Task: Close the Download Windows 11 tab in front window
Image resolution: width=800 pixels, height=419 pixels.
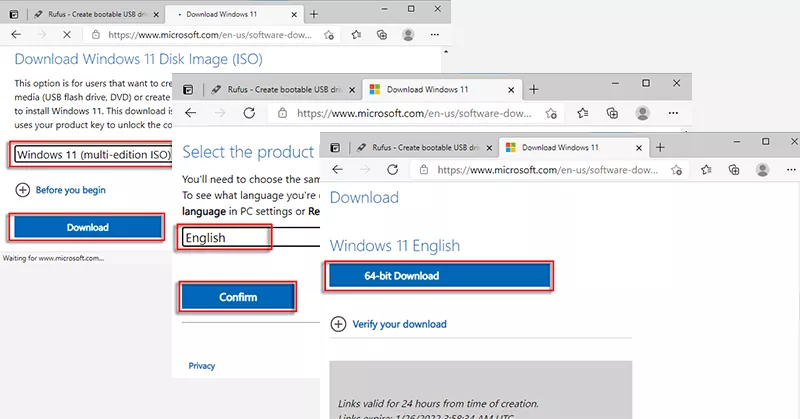Action: 636,147
